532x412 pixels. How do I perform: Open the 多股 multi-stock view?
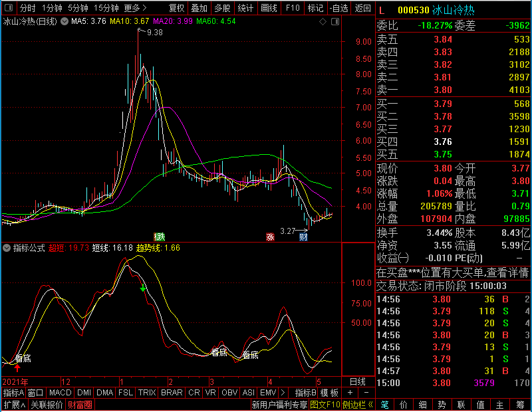222,8
